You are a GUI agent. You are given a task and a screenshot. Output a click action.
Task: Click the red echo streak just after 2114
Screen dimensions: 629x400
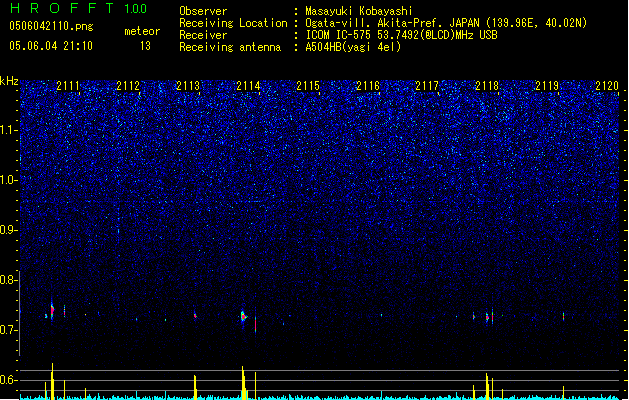[256, 324]
